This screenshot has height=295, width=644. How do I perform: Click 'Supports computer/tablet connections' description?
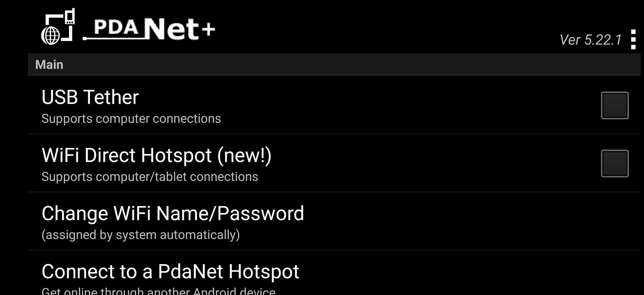(150, 177)
